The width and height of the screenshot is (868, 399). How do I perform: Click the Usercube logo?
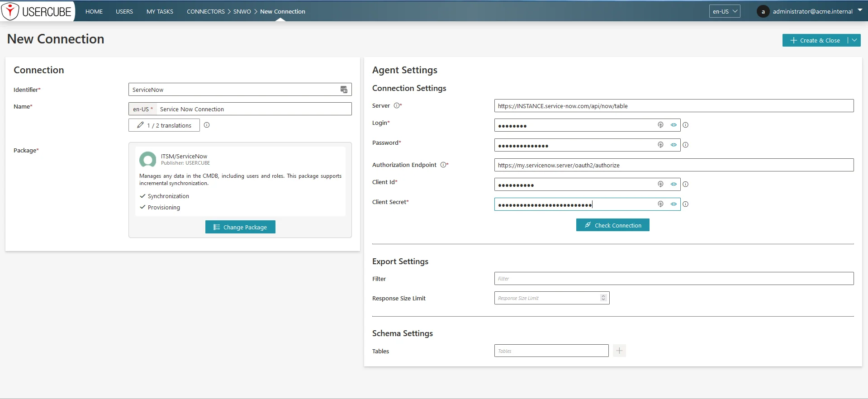[37, 11]
